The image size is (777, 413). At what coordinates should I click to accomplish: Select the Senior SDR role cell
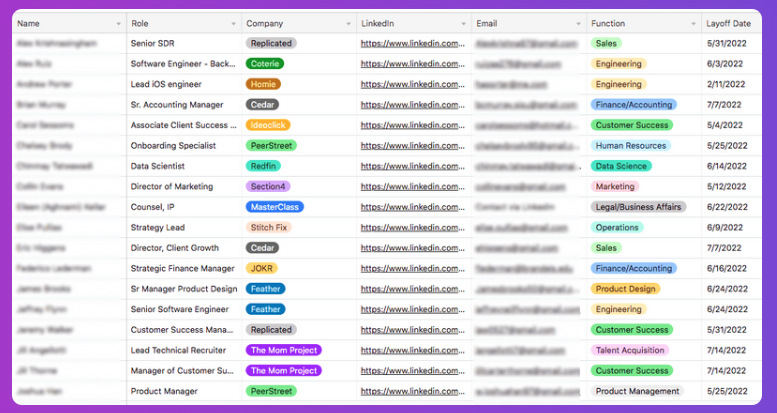[184, 43]
